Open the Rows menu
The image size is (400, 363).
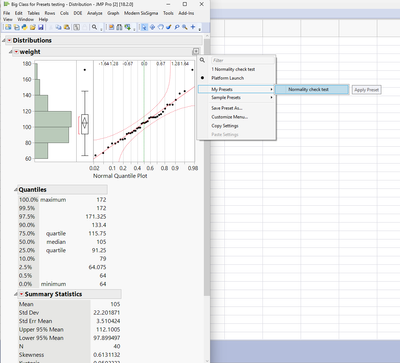50,13
